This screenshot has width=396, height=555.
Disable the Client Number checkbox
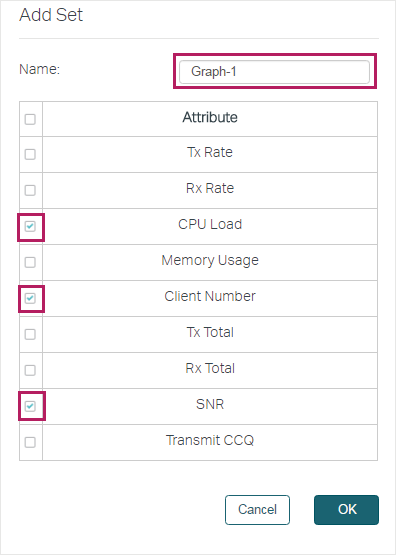click(x=30, y=298)
